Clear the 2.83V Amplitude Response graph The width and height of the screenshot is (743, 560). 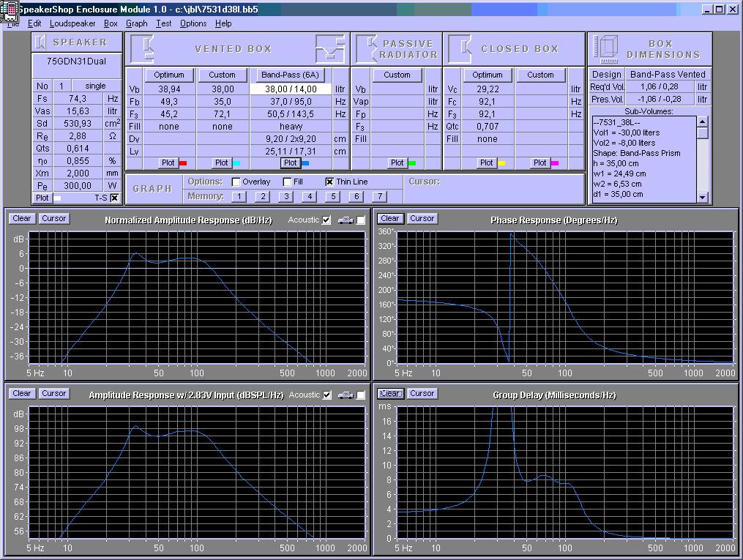(22, 393)
